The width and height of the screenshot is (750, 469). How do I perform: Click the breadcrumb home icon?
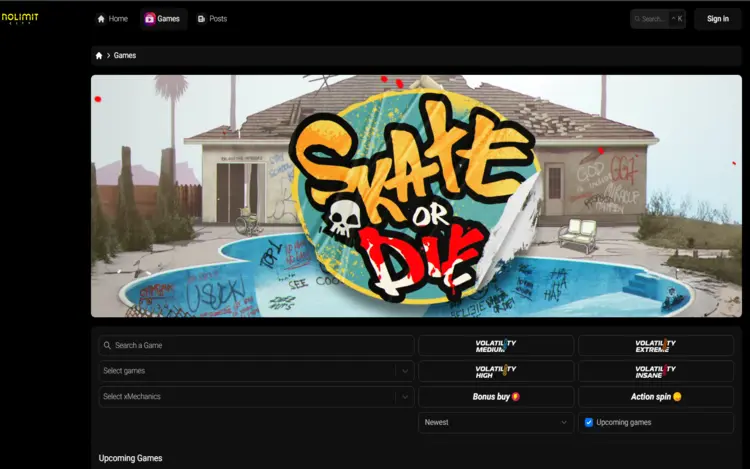pos(99,55)
